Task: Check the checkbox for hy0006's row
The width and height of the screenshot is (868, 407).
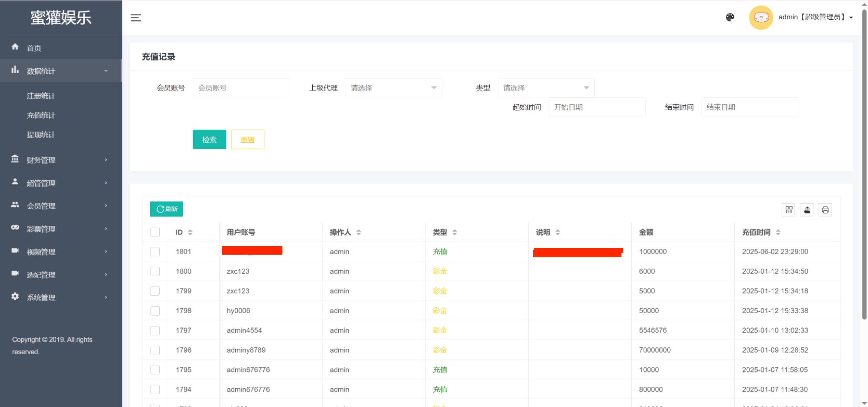Action: (155, 310)
